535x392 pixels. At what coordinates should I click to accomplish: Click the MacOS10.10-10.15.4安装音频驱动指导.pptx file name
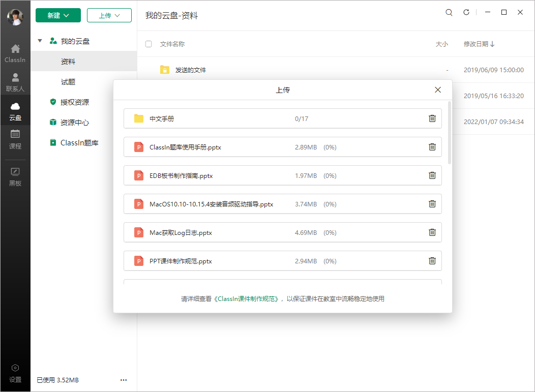[x=211, y=204]
